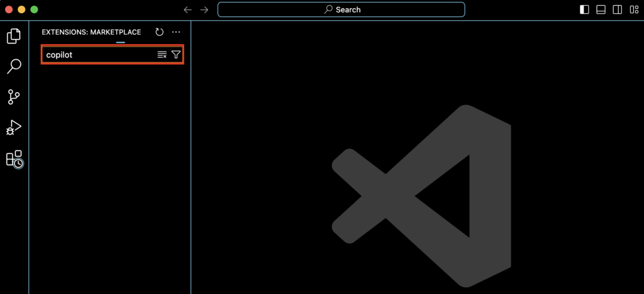The height and width of the screenshot is (294, 644).
Task: Open the Run and Debug view
Action: point(14,127)
